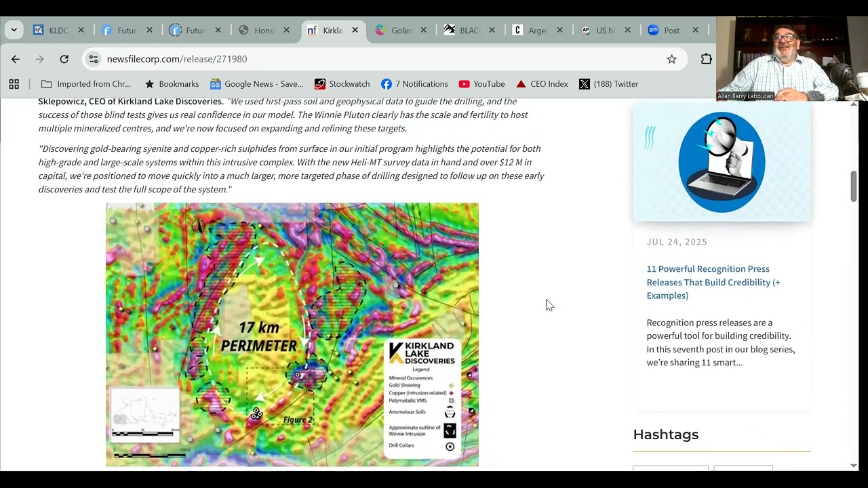
Task: Click the megaphone laptop blog thumbnail
Action: click(x=722, y=162)
